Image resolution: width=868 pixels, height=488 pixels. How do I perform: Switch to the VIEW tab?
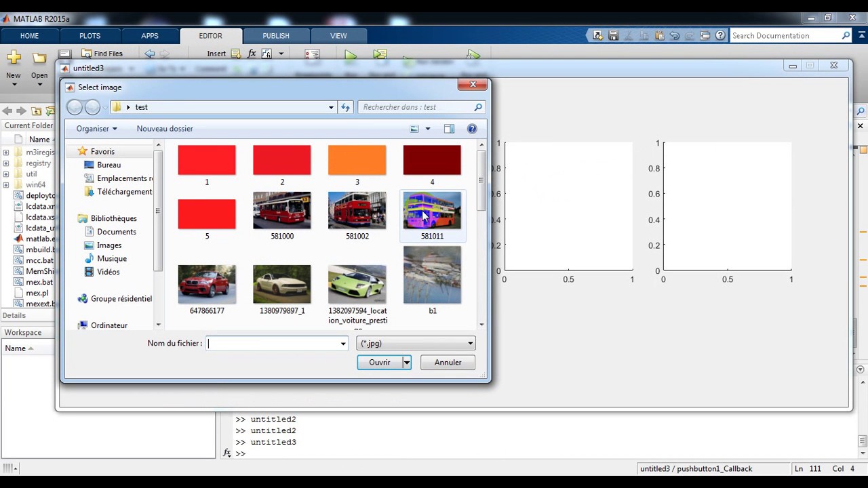(x=338, y=36)
